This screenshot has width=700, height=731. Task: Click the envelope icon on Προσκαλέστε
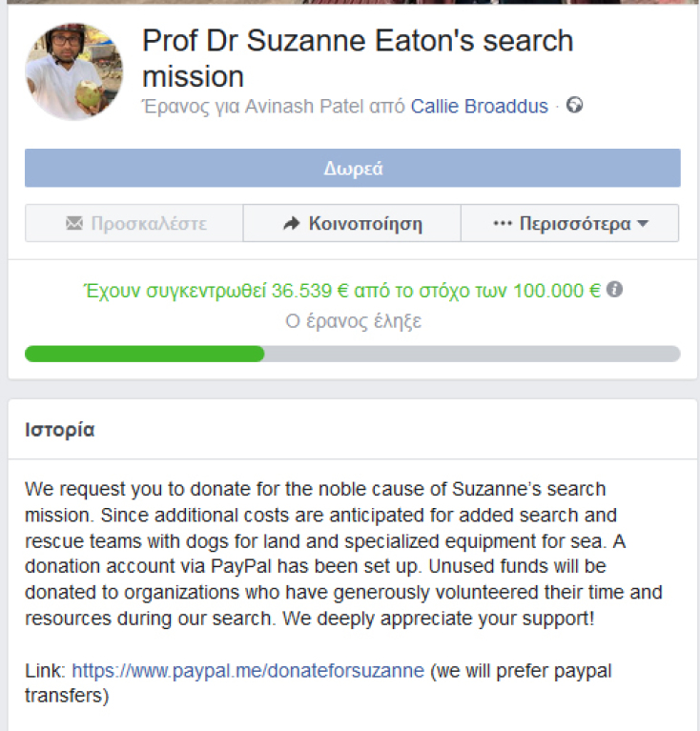(74, 224)
